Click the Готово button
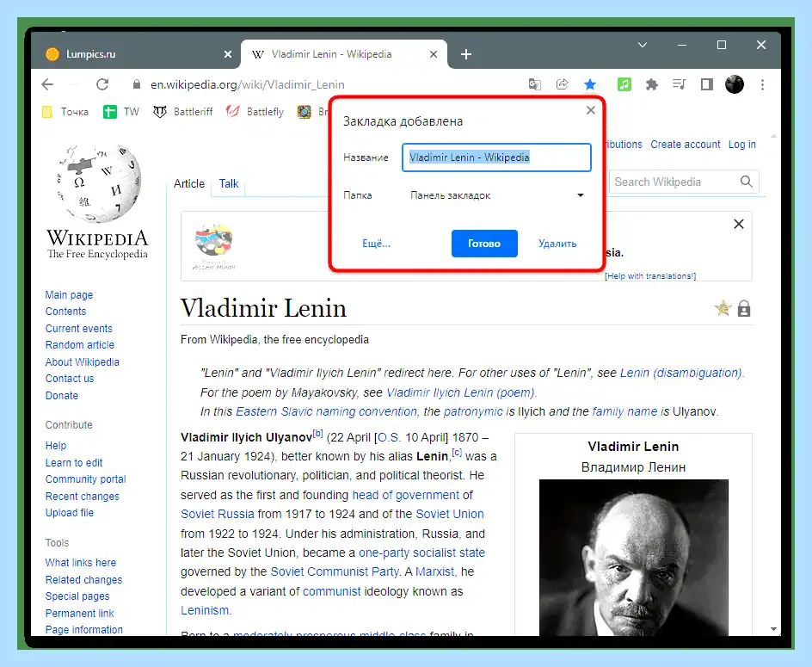This screenshot has width=812, height=667. tap(484, 244)
